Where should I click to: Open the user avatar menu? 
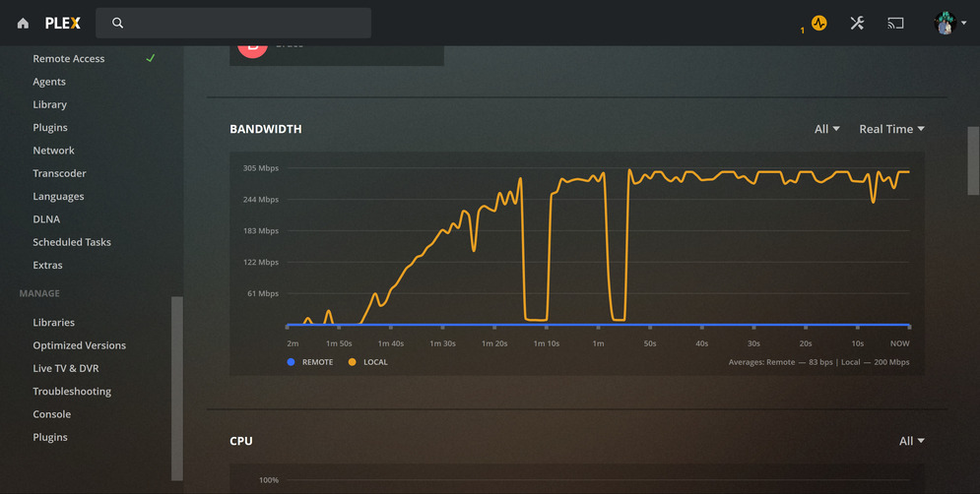[x=945, y=23]
